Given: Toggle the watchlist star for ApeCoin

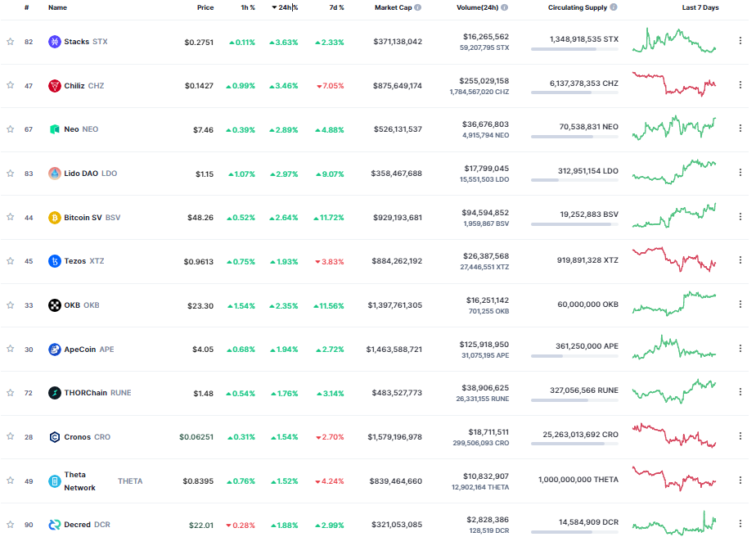Looking at the screenshot, I should coord(10,349).
